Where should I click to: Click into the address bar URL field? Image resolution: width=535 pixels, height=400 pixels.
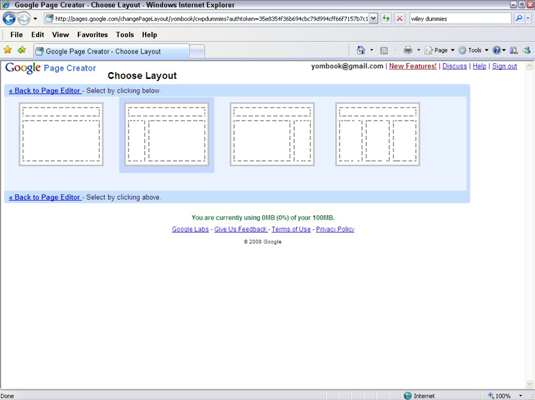point(212,18)
